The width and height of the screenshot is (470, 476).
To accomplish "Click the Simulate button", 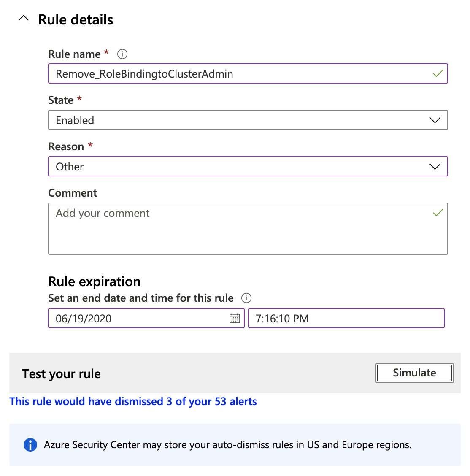I will pyautogui.click(x=414, y=373).
